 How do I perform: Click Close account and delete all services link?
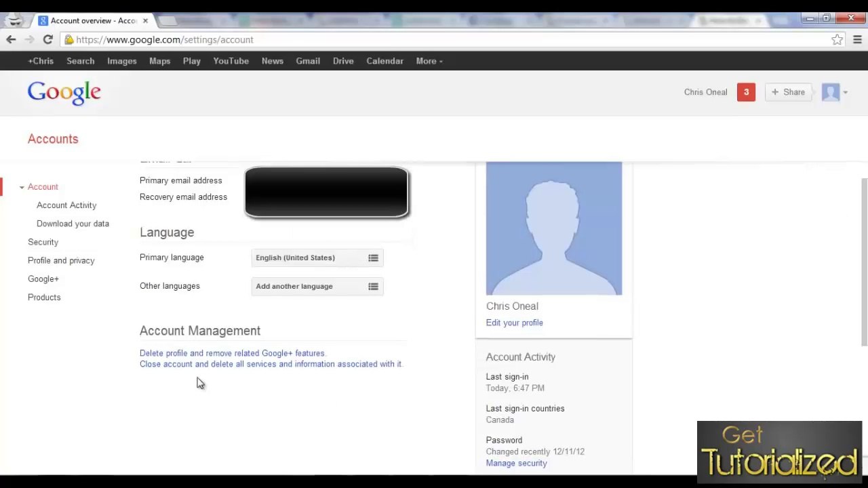point(271,364)
